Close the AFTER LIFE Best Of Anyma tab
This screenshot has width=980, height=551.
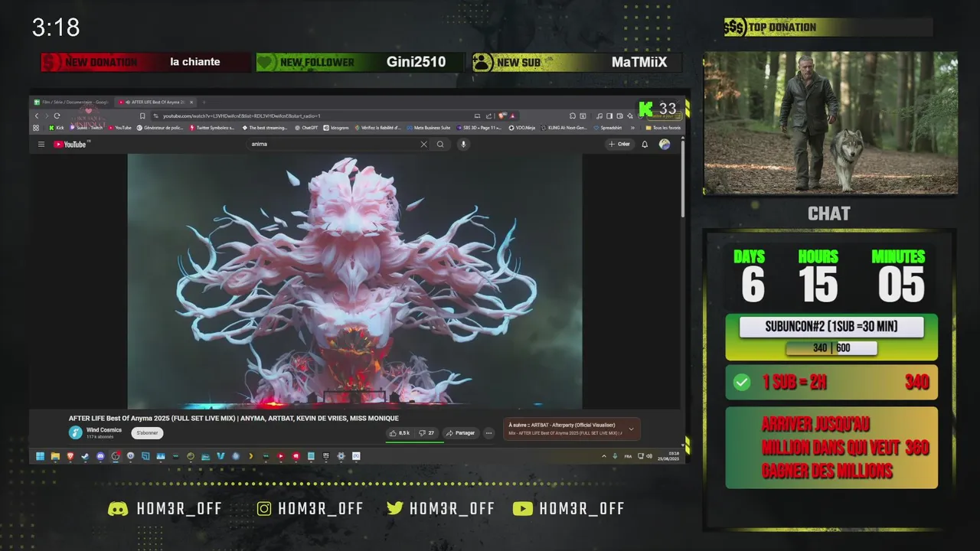coord(191,102)
